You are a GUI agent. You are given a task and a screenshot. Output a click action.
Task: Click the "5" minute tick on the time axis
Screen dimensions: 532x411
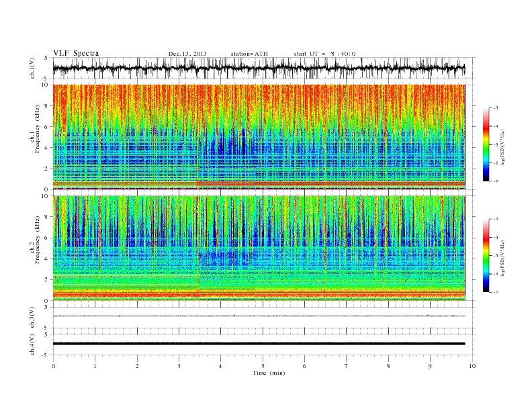263,366
